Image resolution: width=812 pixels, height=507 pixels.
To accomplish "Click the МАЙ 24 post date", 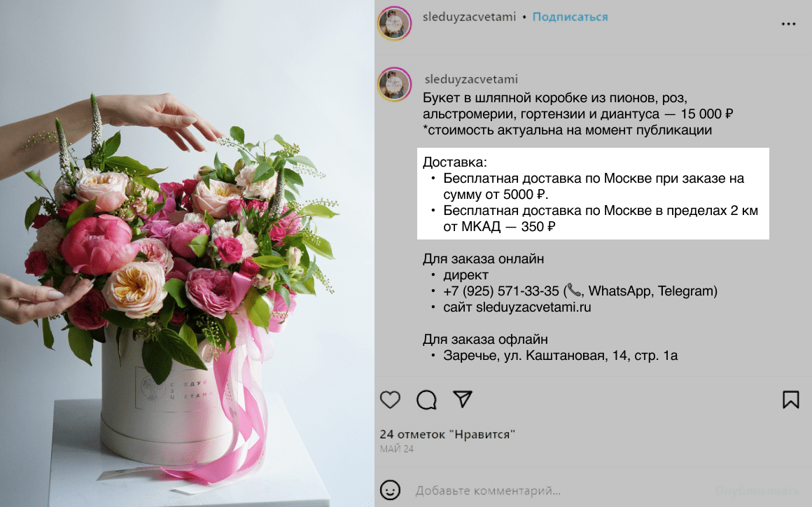I will (397, 449).
